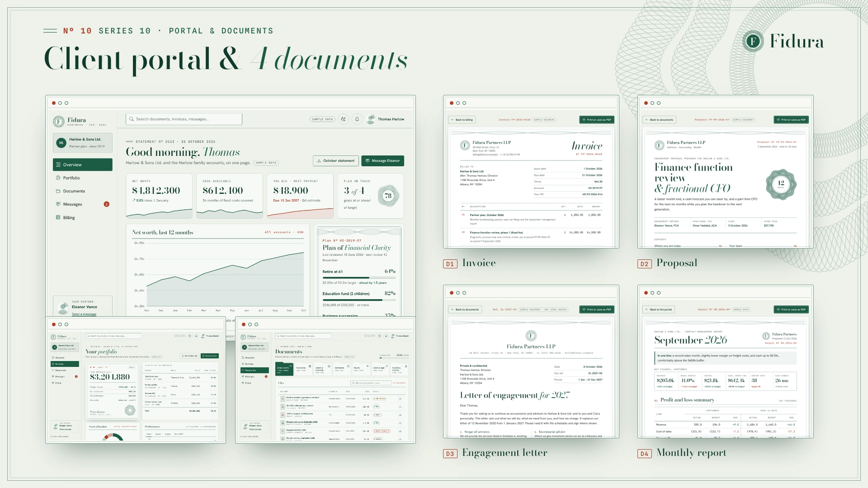Open Documents in the main portal sidebar
The width and height of the screenshot is (868, 488).
pyautogui.click(x=82, y=191)
